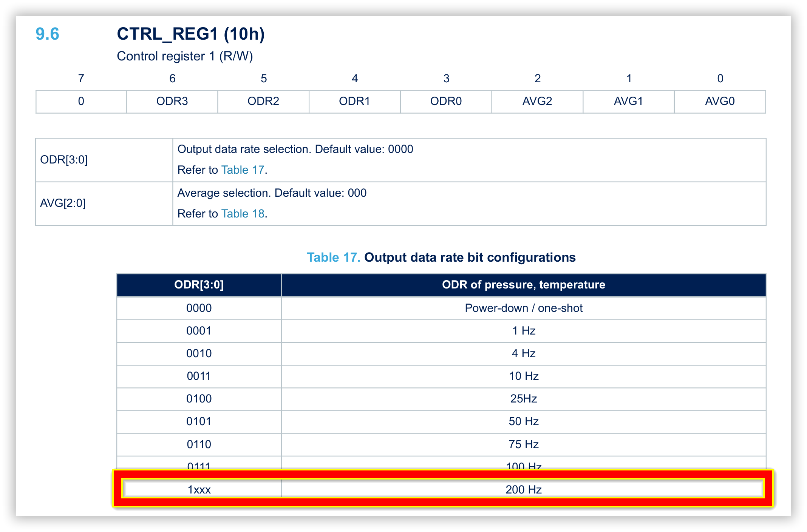Image resolution: width=807 pixels, height=532 pixels.
Task: Click the ODR[3:0] column header
Action: pos(199,285)
